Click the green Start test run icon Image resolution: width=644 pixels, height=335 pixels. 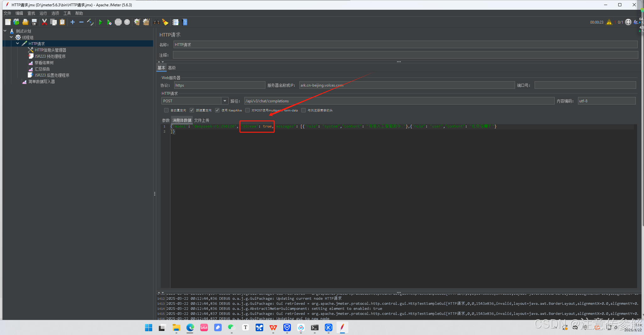point(100,22)
